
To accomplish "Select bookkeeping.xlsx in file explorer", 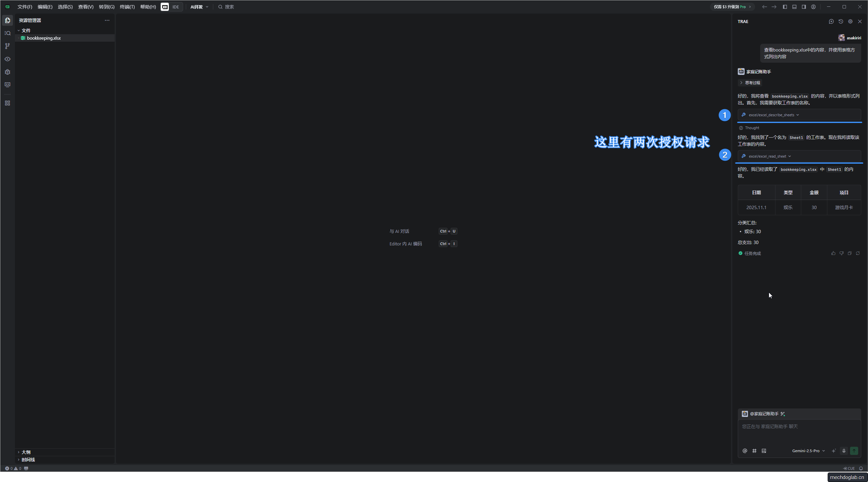I will (44, 38).
